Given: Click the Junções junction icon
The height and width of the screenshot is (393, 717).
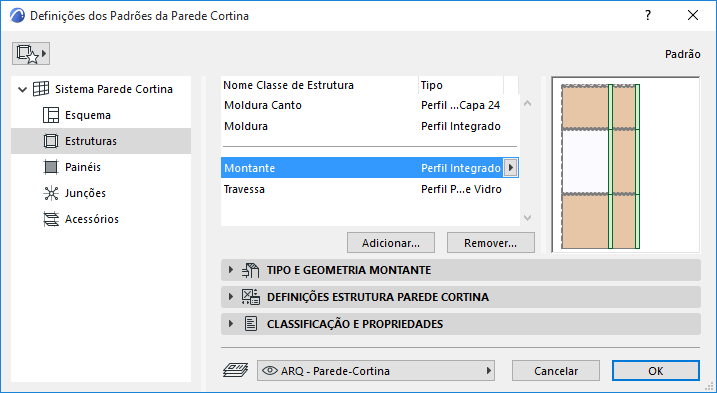Looking at the screenshot, I should tap(51, 193).
